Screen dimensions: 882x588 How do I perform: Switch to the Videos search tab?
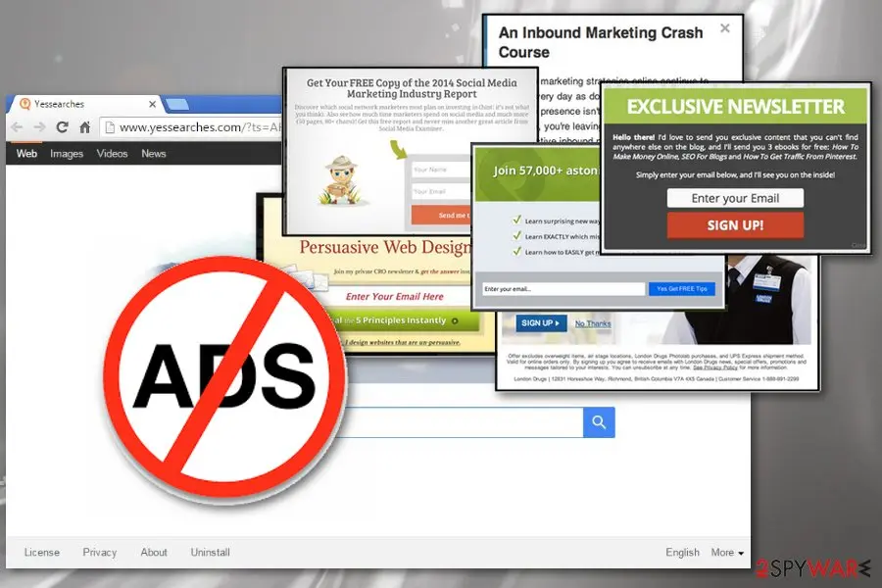[x=112, y=153]
